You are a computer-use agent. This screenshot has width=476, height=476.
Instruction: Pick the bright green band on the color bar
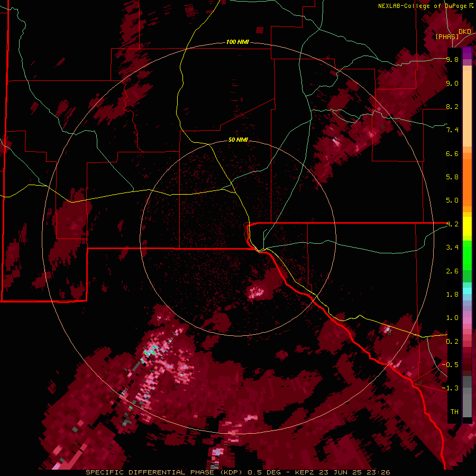point(467,256)
